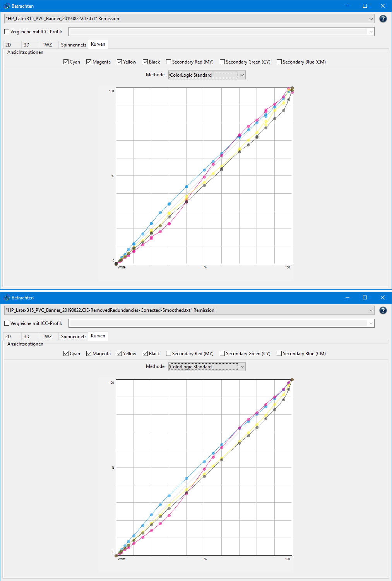The height and width of the screenshot is (581, 392).
Task: Uncheck Cyan in the top window
Action: coord(66,62)
